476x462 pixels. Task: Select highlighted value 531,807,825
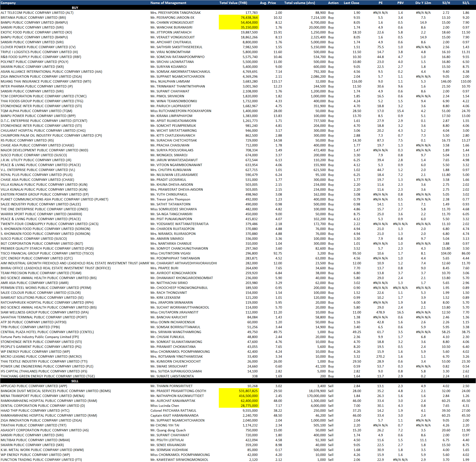pos(239,391)
